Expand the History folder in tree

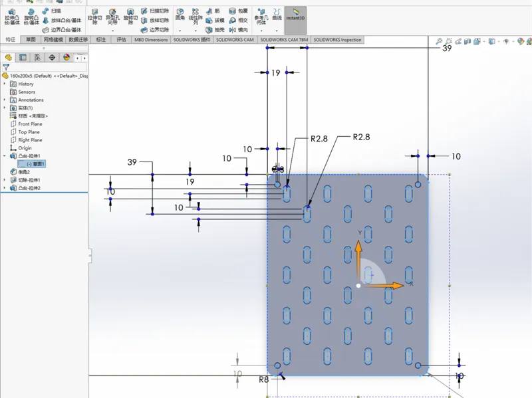coord(5,84)
